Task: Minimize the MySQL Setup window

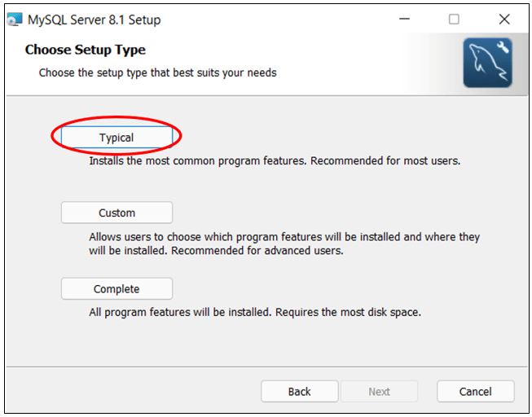Action: (x=403, y=20)
